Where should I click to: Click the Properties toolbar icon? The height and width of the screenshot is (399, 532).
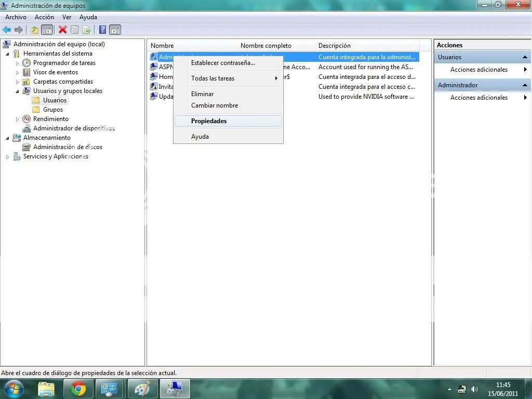click(75, 30)
